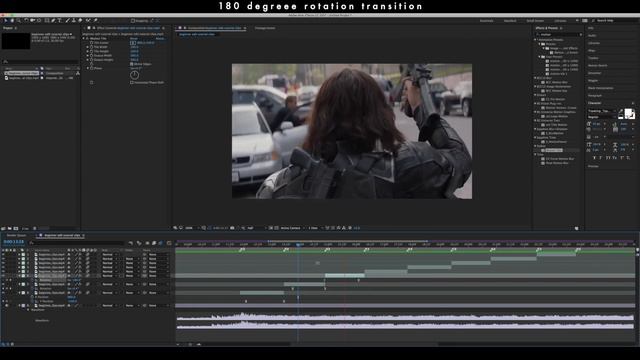Select Motion Tile in Effects & Presets list

point(553,150)
